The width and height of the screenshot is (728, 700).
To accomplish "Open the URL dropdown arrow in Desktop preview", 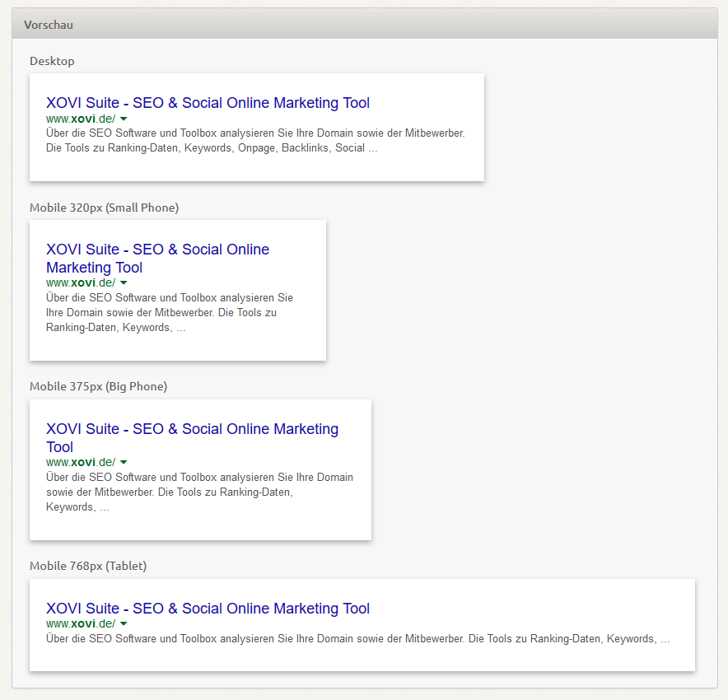I will 124,119.
